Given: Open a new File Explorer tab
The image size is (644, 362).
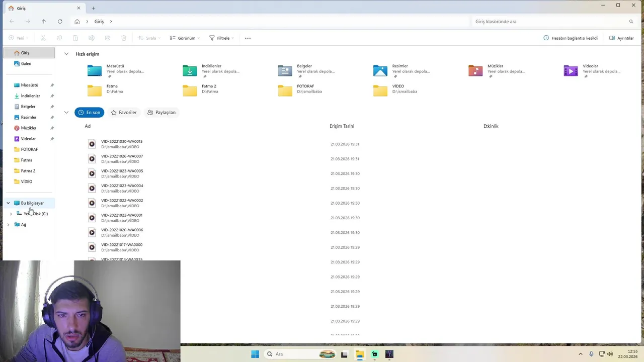Looking at the screenshot, I should pyautogui.click(x=93, y=8).
